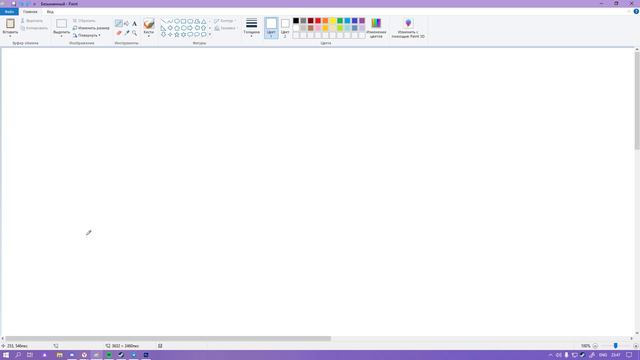Choose the Right arrow shape

190,28
